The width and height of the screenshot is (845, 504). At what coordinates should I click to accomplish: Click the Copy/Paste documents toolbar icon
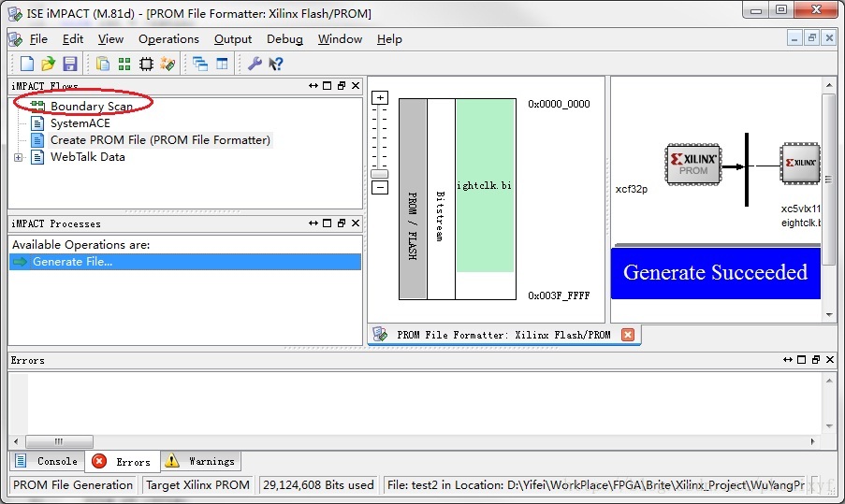[102, 64]
